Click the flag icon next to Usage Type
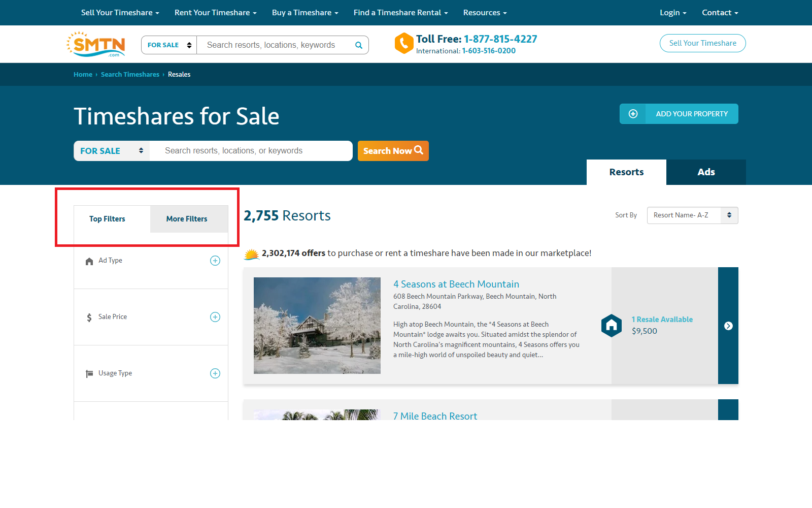812x508 pixels. pyautogui.click(x=89, y=374)
